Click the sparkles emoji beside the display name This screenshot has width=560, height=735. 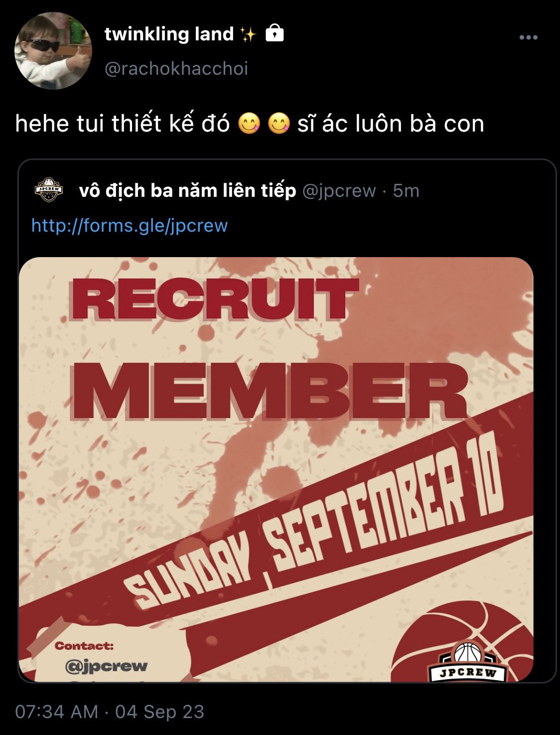(x=248, y=34)
